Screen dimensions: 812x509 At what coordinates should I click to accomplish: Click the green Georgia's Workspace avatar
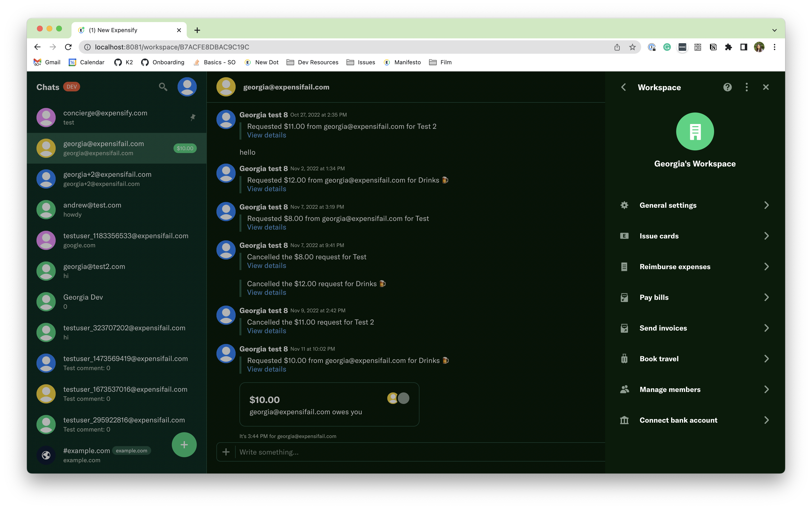(695, 131)
